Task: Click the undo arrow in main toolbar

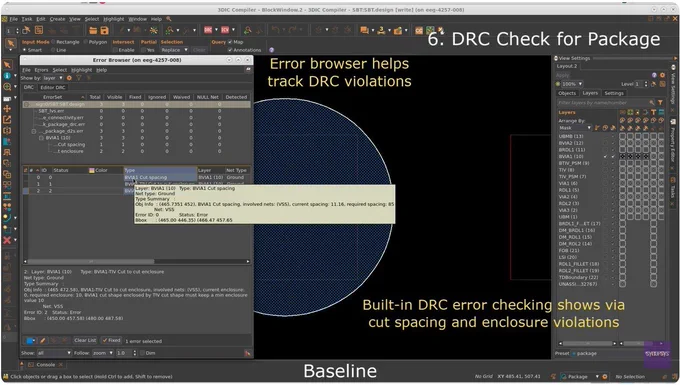Action: coord(275,30)
